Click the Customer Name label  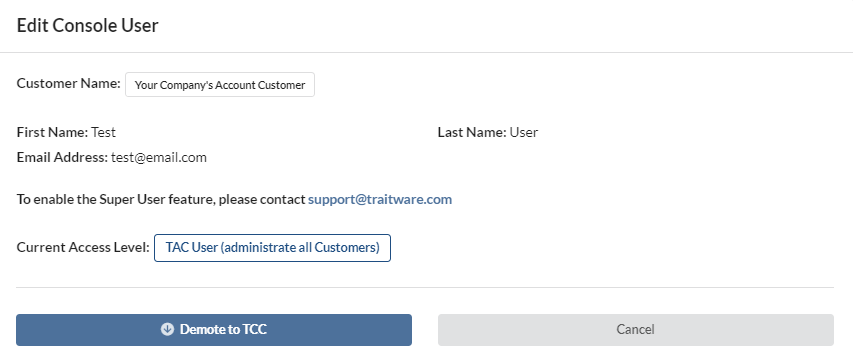coord(69,83)
